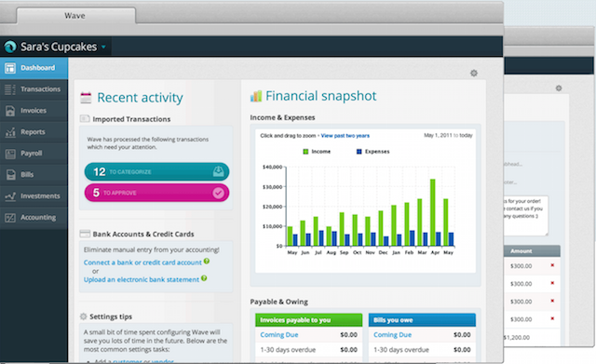Click help icon beside Connect a bank link
The image size is (596, 364).
point(207,261)
